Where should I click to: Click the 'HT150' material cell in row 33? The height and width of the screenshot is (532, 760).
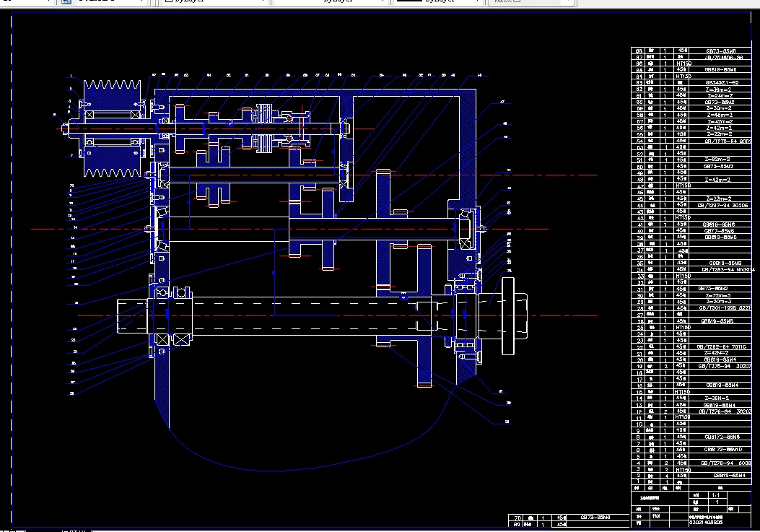[x=683, y=276]
